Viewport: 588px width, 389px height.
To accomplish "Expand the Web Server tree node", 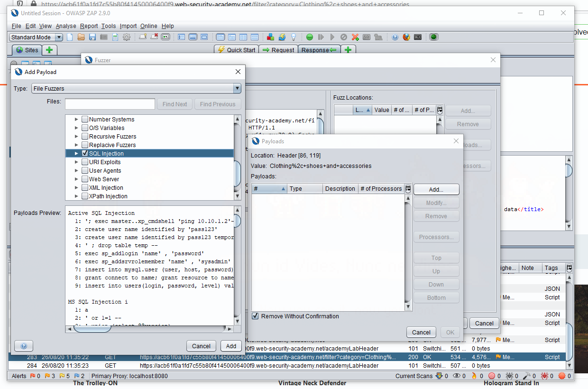I will coord(76,179).
